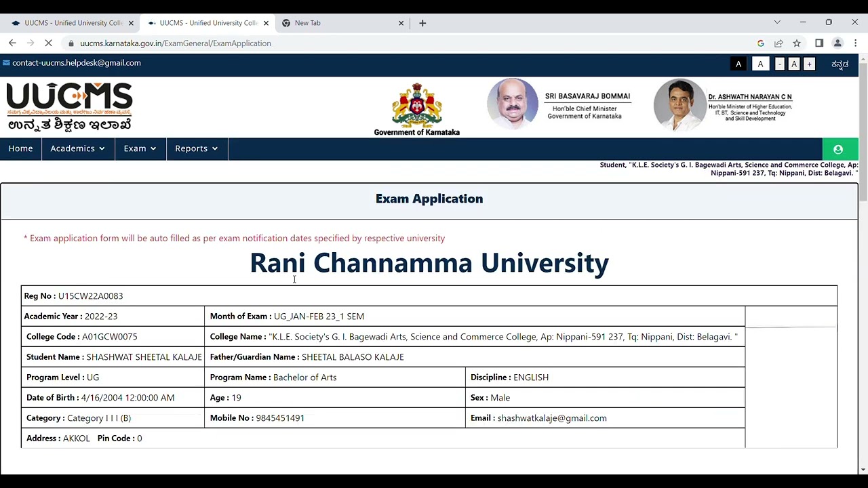The image size is (868, 488).
Task: Click the share page icon in address bar
Action: (x=778, y=43)
